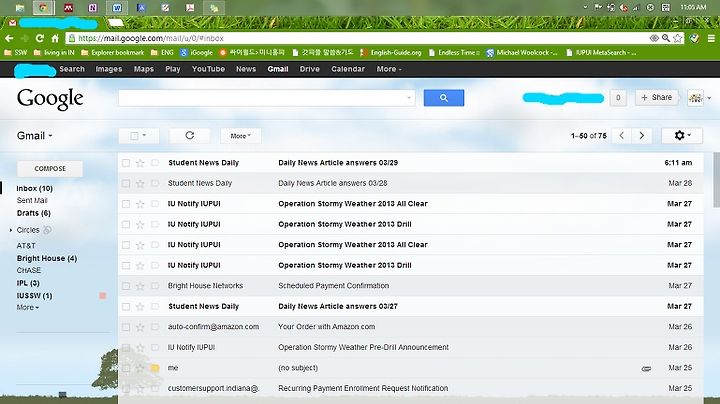Expand More labels in the sidebar
720x404 pixels.
28,308
